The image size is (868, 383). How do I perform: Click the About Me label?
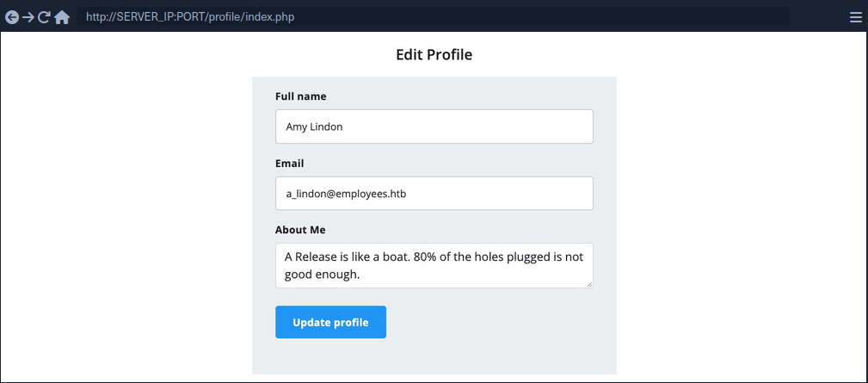[x=300, y=230]
